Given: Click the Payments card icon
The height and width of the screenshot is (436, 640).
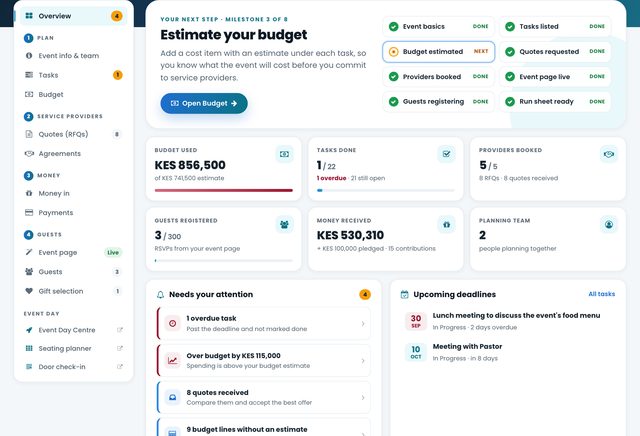Looking at the screenshot, I should pos(29,212).
